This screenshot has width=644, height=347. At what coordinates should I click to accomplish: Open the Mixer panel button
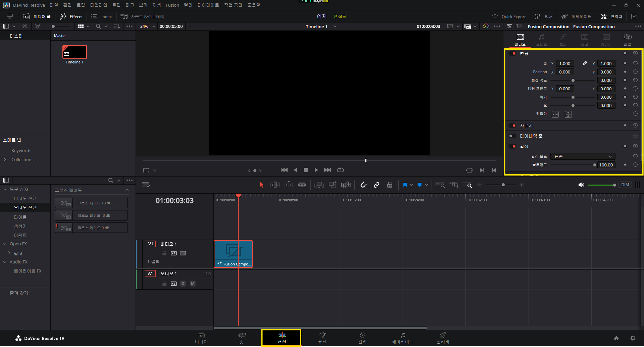(544, 16)
